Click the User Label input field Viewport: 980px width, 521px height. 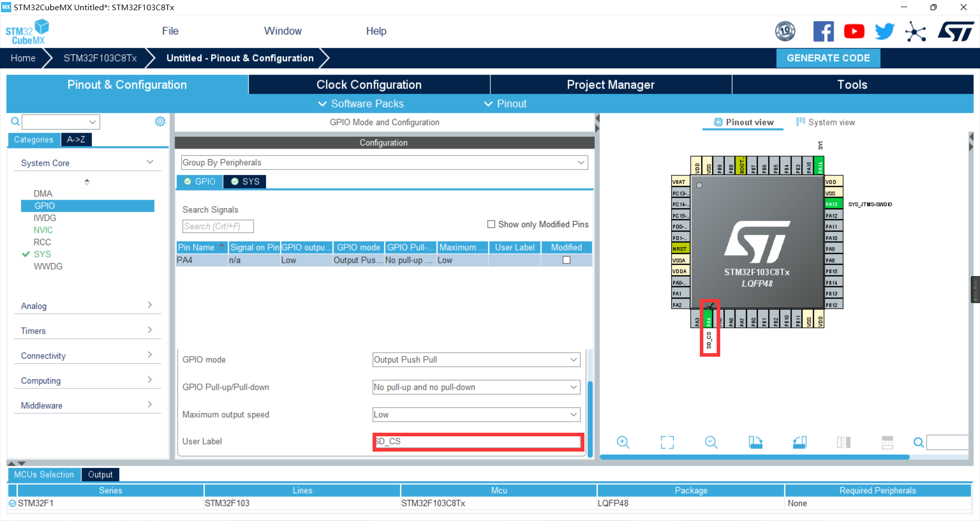click(478, 441)
